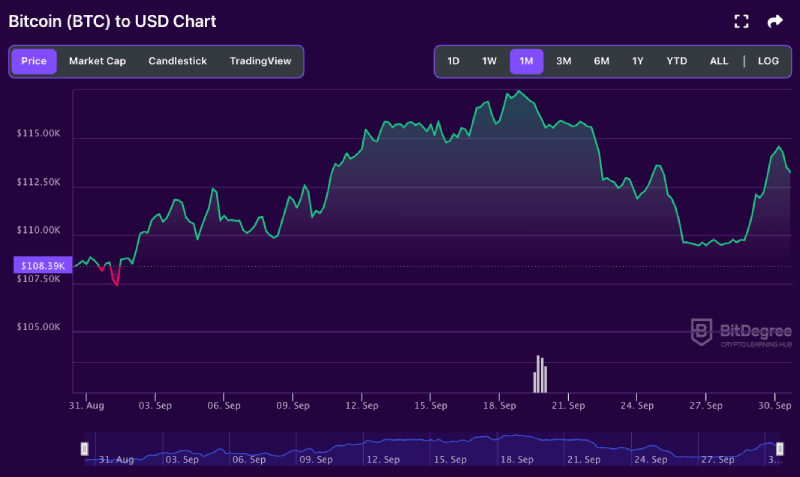Image resolution: width=800 pixels, height=477 pixels.
Task: Click the $105.00K axis label
Action: [x=38, y=327]
